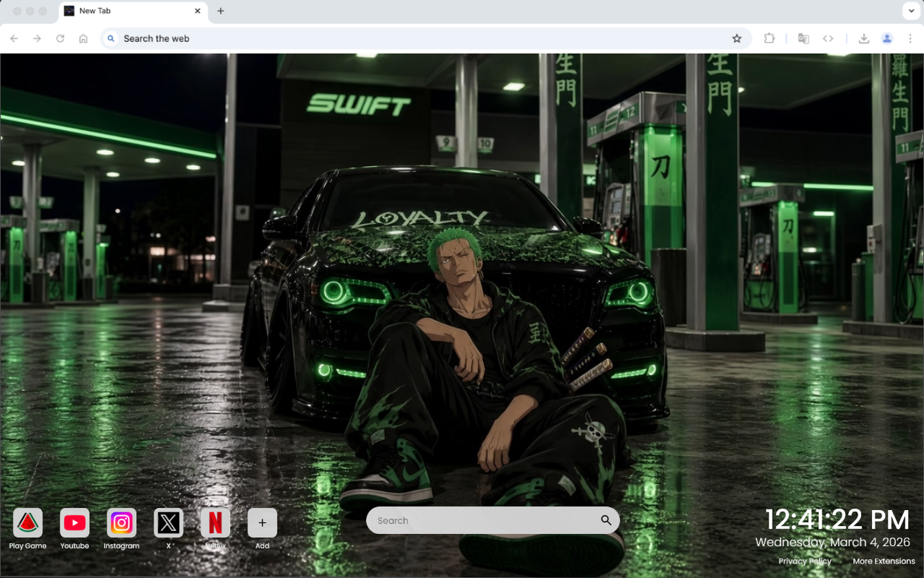Click the 12:41:22 PM clock
The width and height of the screenshot is (924, 578).
pos(837,519)
